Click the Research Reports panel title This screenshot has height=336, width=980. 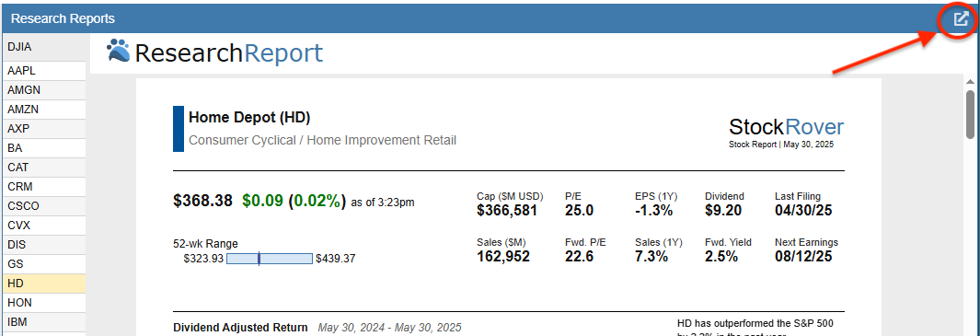point(63,18)
